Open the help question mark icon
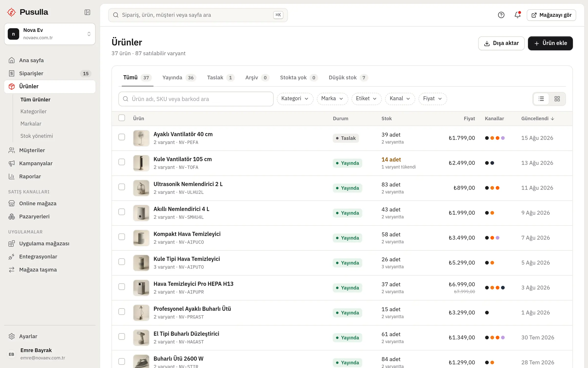Viewport: 588px width, 368px height. coord(501,15)
